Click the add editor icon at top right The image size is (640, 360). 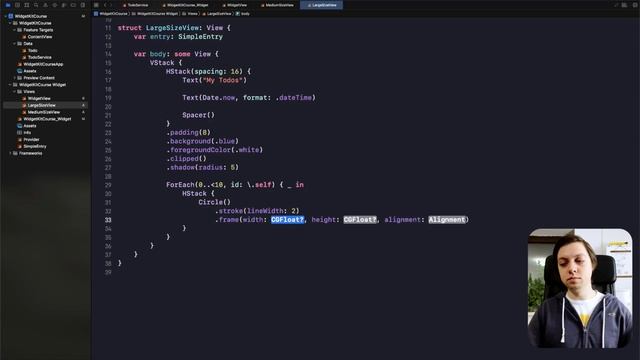point(634,5)
